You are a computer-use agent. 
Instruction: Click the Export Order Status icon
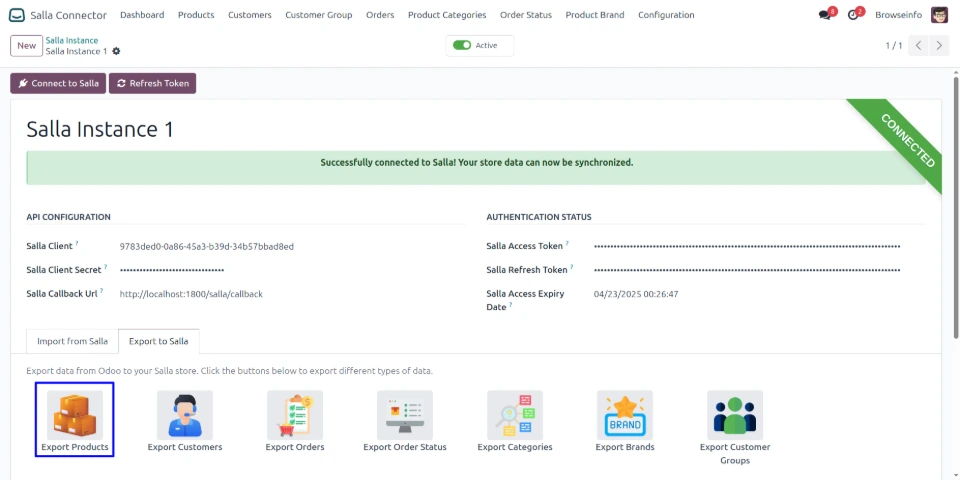pos(405,414)
